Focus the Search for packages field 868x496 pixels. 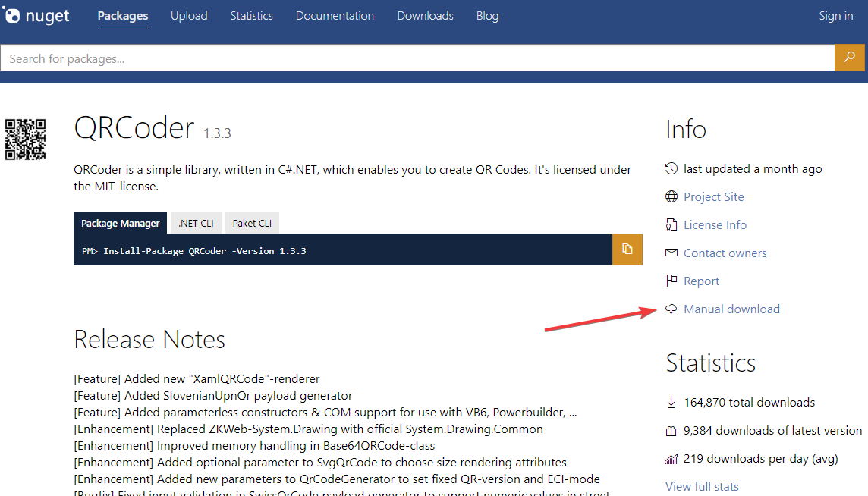pos(417,58)
